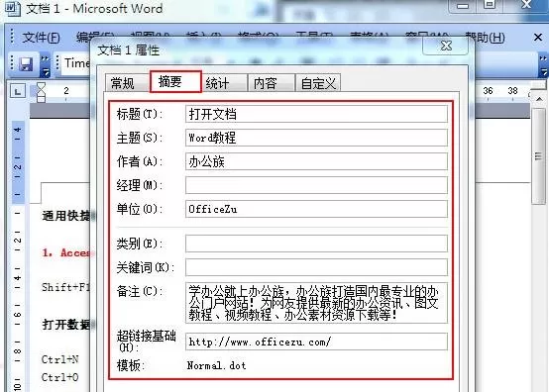This screenshot has width=549, height=392.
Task: Open the 内容 tab
Action: click(271, 83)
